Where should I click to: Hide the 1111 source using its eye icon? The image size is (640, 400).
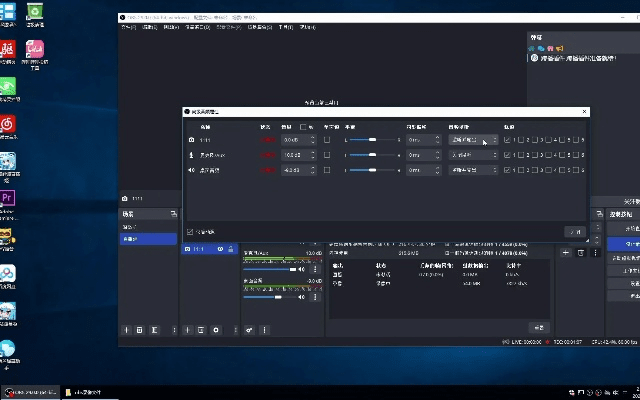click(x=223, y=249)
